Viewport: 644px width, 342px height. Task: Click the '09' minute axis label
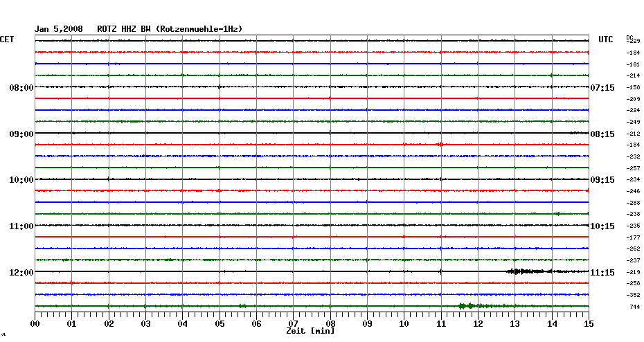point(367,323)
